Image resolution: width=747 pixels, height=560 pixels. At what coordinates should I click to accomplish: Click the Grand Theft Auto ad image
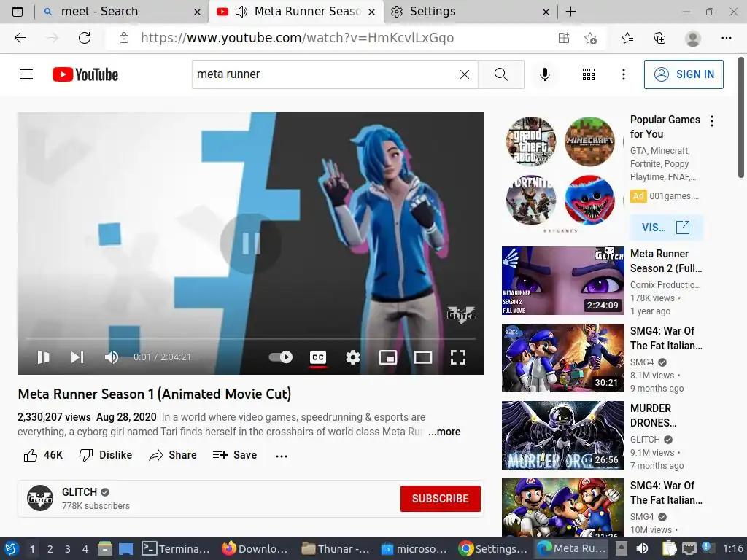531,141
